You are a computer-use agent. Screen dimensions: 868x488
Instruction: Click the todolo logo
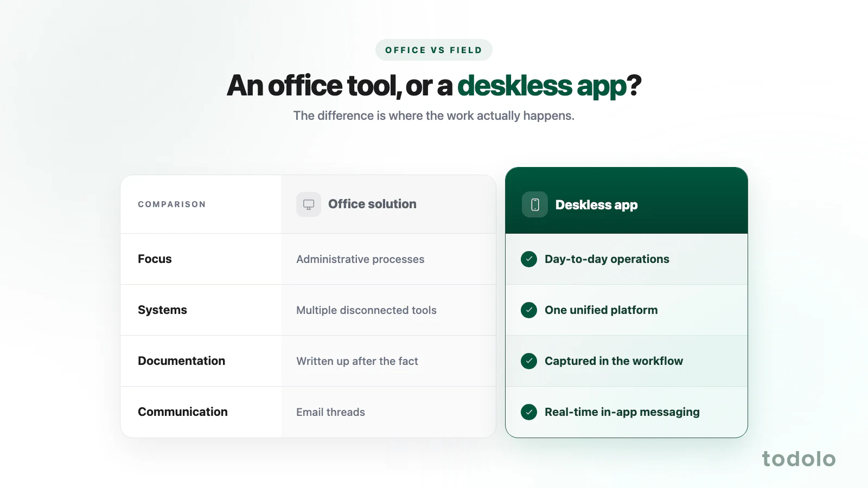(799, 459)
